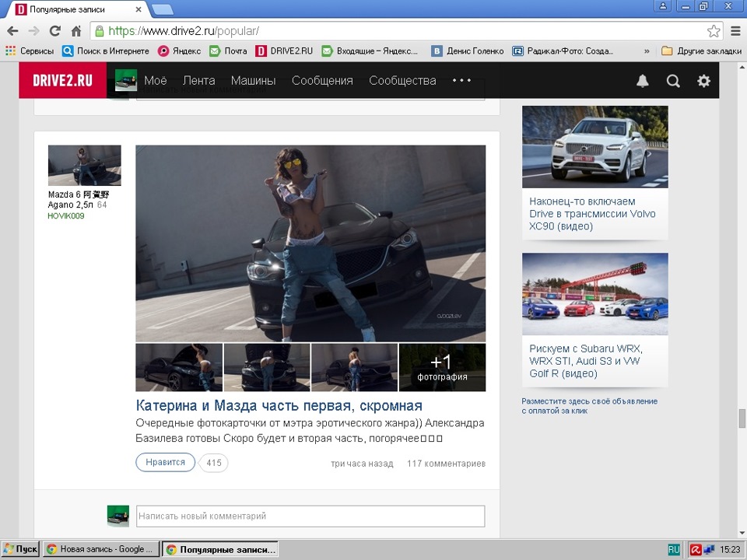The height and width of the screenshot is (560, 747).
Task: Open the Яндекс bookmark
Action: pyautogui.click(x=180, y=51)
